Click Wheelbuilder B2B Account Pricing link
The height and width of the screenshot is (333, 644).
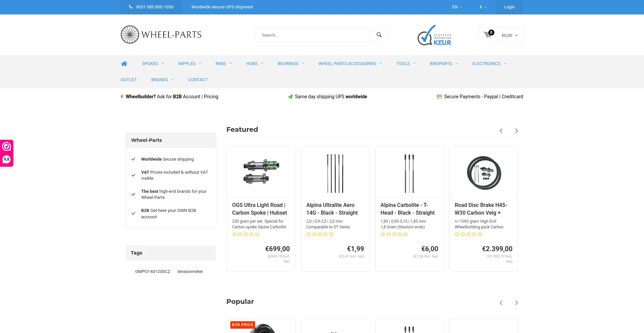tap(172, 97)
